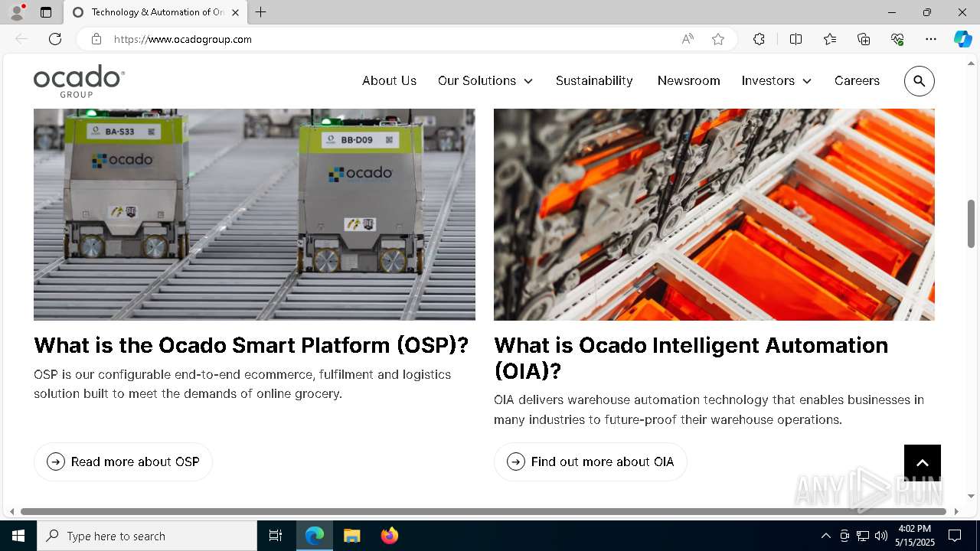Click the scrollbar down arrow
The height and width of the screenshot is (551, 980).
pos(971,496)
